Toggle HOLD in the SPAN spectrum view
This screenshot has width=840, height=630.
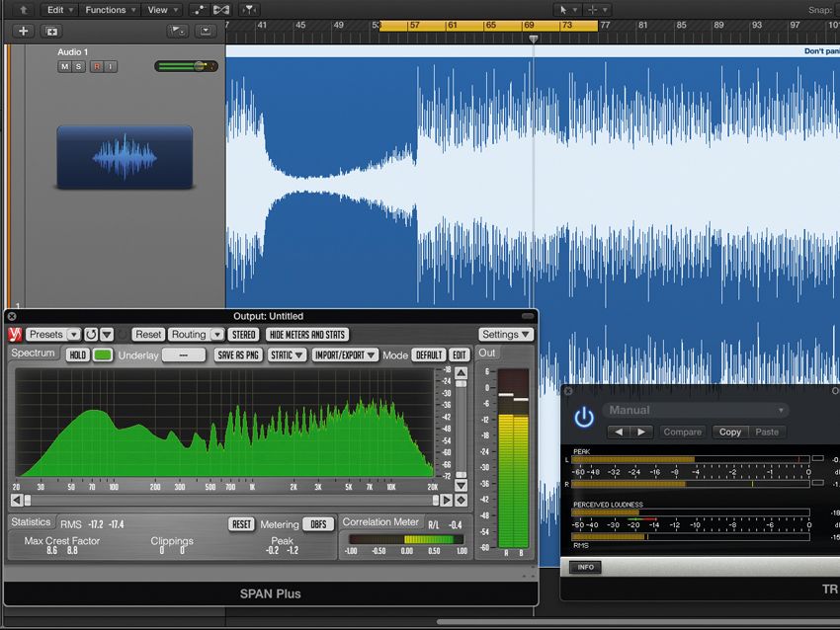point(77,354)
